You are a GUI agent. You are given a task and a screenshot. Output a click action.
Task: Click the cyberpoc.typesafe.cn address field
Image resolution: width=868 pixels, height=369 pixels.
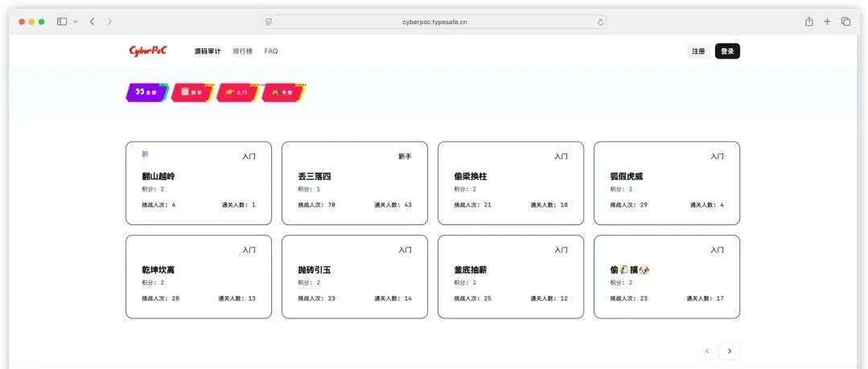click(x=434, y=23)
